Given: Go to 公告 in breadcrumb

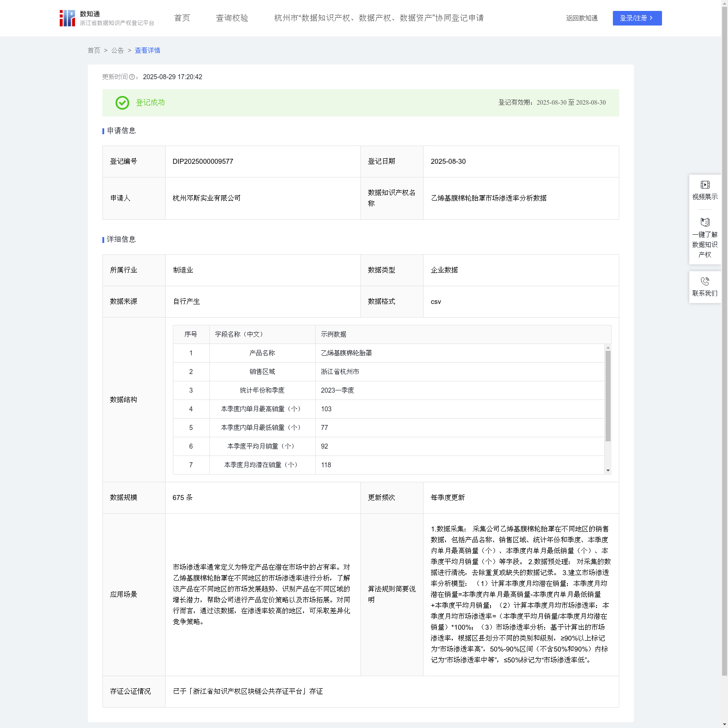Looking at the screenshot, I should (x=117, y=51).
